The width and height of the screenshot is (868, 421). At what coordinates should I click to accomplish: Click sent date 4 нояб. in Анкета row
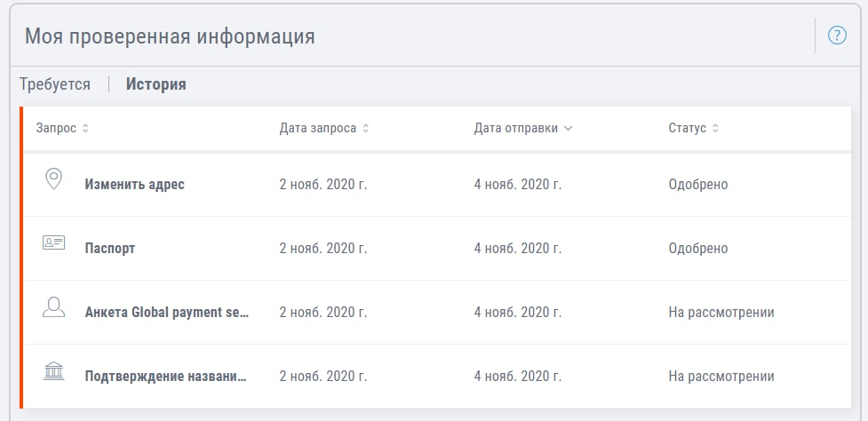click(x=518, y=313)
